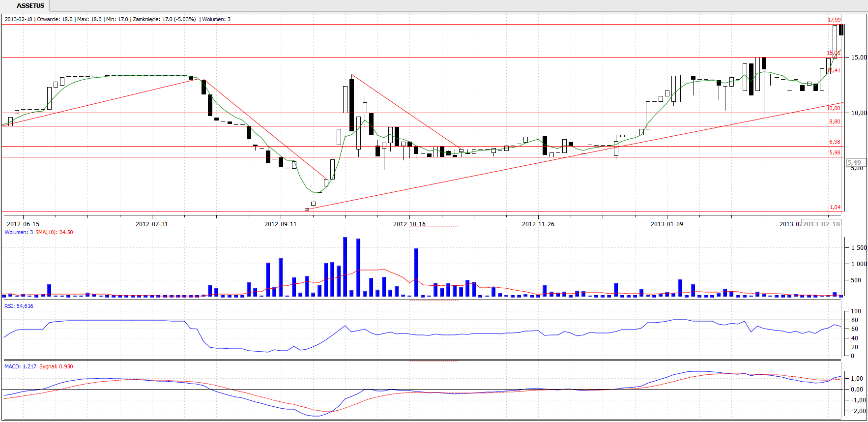Click the 2012-11-26 date on time axis

coord(538,224)
